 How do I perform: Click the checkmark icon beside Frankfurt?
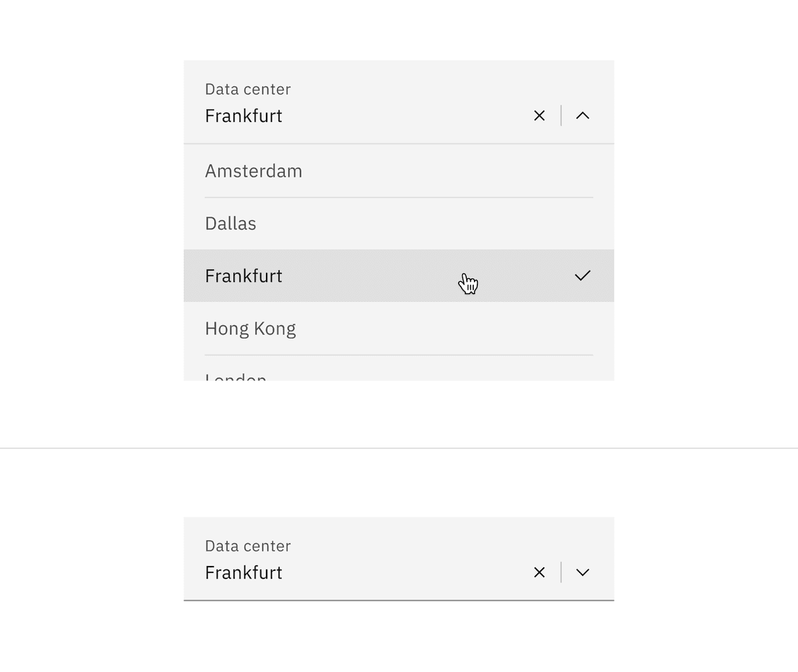(582, 276)
